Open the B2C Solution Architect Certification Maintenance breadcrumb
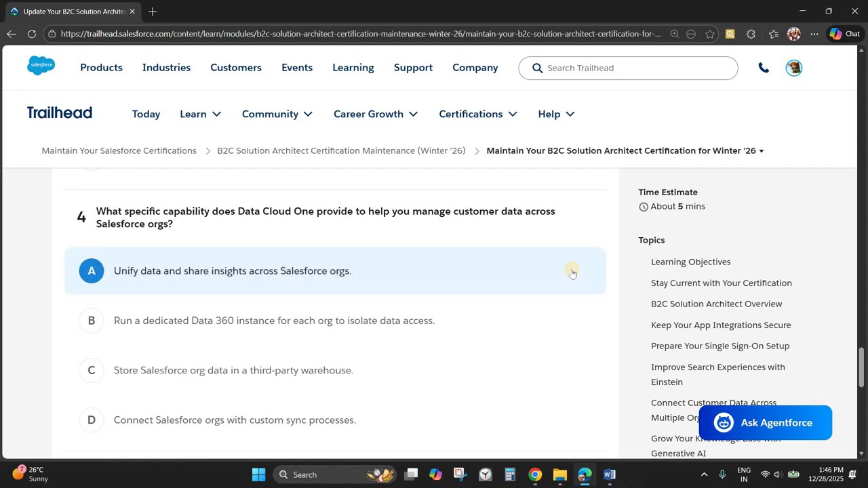The height and width of the screenshot is (488, 868). coord(341,150)
